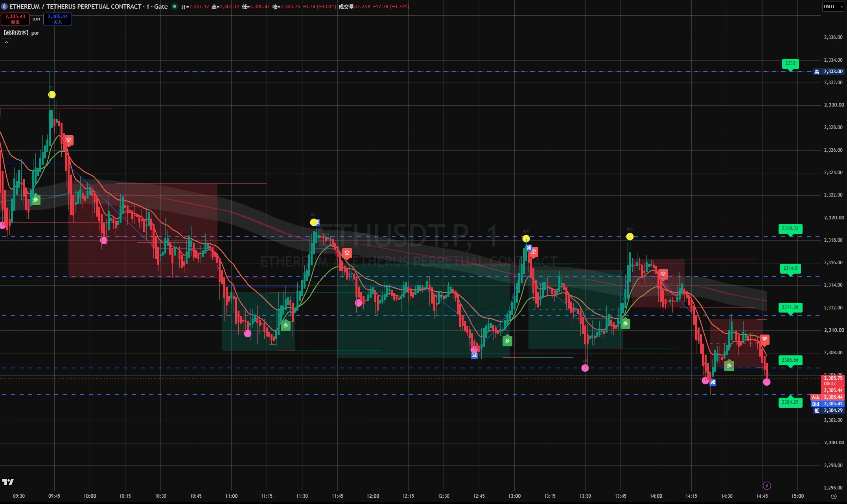Click the 多 long signal near 12:57
Image resolution: width=847 pixels, height=504 pixels.
[x=507, y=341]
